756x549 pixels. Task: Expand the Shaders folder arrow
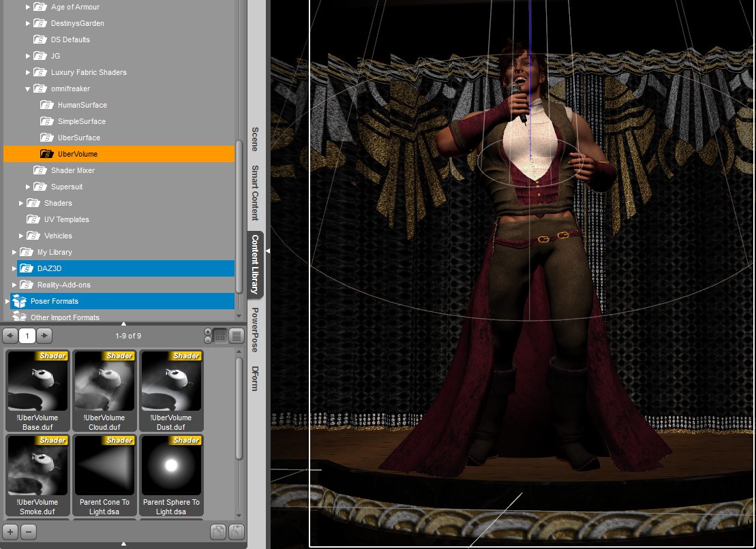(x=20, y=203)
